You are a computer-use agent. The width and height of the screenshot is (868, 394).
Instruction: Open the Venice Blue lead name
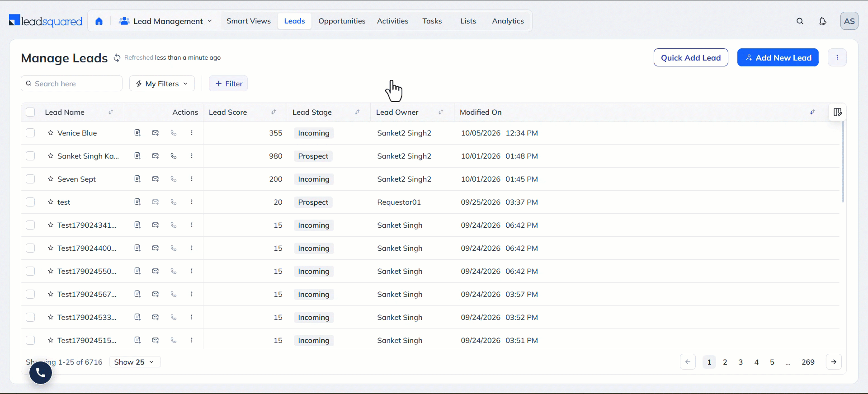pyautogui.click(x=77, y=133)
